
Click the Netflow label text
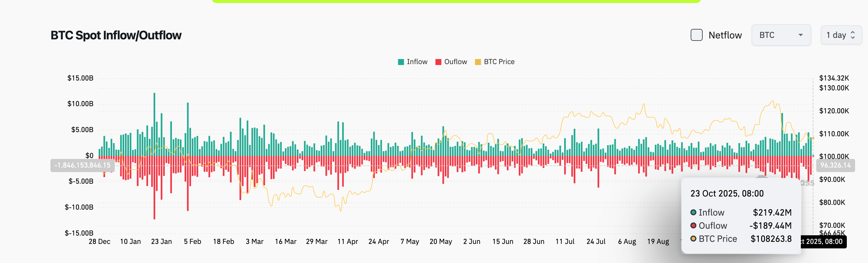point(725,35)
